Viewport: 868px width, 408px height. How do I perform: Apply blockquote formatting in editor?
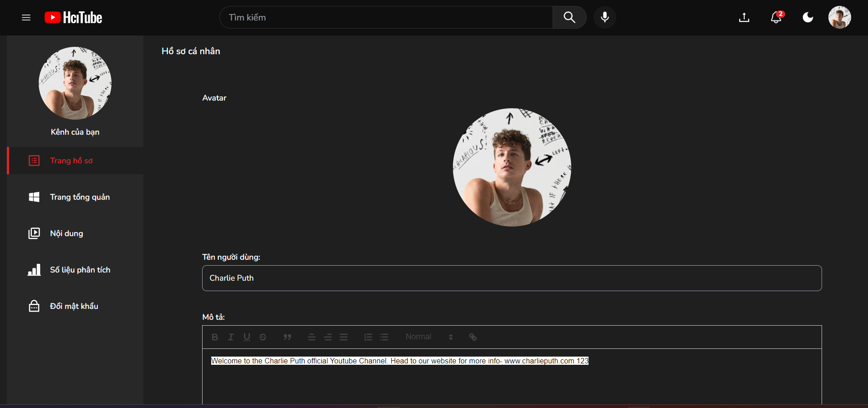click(287, 337)
